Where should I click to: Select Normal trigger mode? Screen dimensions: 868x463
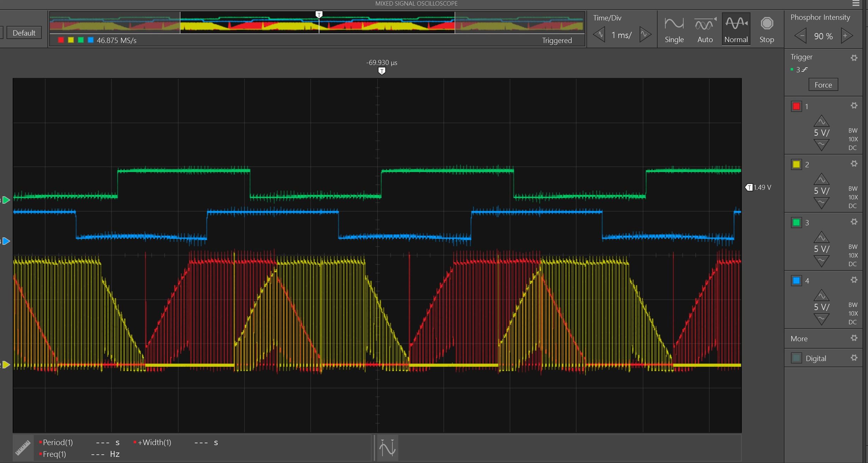(736, 30)
